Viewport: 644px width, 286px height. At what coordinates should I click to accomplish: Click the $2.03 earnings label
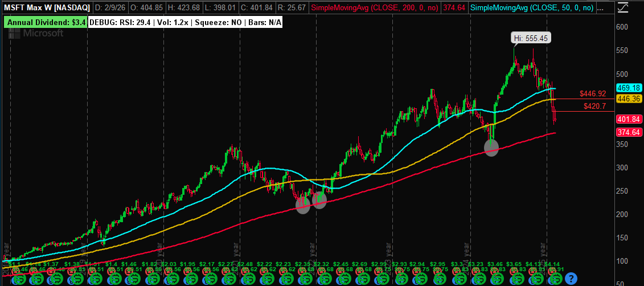pyautogui.click(x=169, y=263)
